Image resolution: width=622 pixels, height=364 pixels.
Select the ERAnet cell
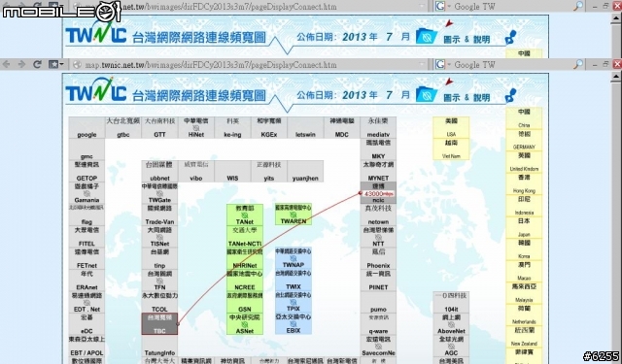86,280
